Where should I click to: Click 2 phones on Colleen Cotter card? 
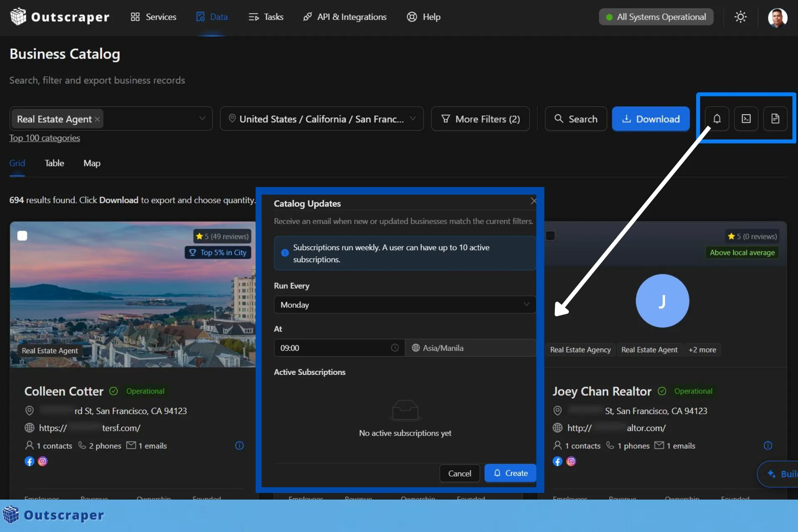(x=100, y=446)
